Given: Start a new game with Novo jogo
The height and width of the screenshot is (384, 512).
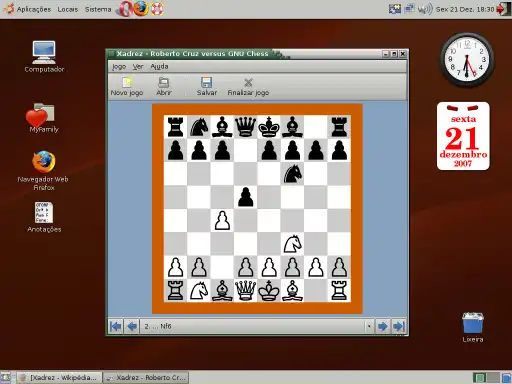Looking at the screenshot, I should [127, 86].
